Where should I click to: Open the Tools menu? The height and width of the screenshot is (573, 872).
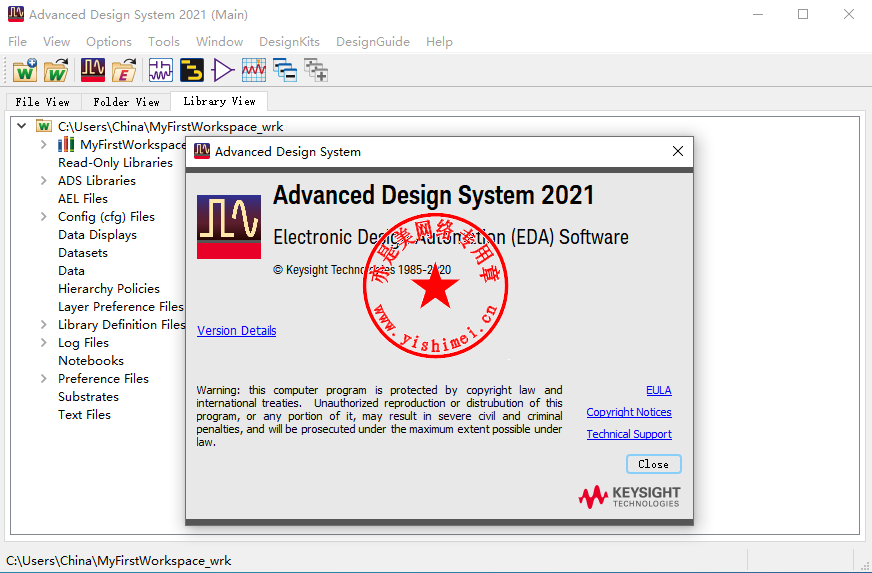tap(164, 42)
